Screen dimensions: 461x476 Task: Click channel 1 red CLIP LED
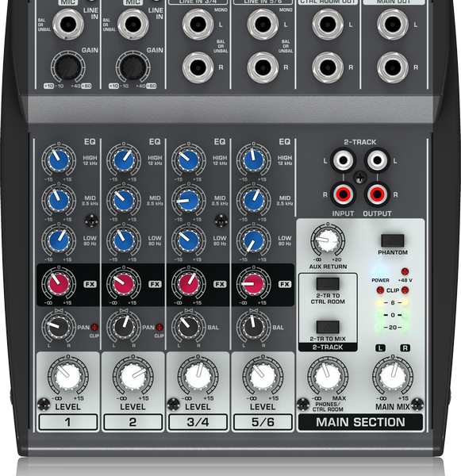coord(94,327)
